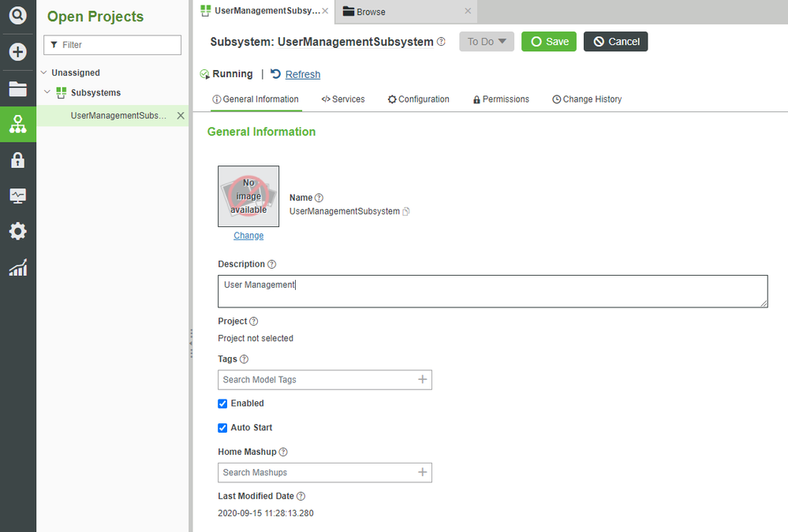
Task: Open the System settings gear icon
Action: pos(17,231)
